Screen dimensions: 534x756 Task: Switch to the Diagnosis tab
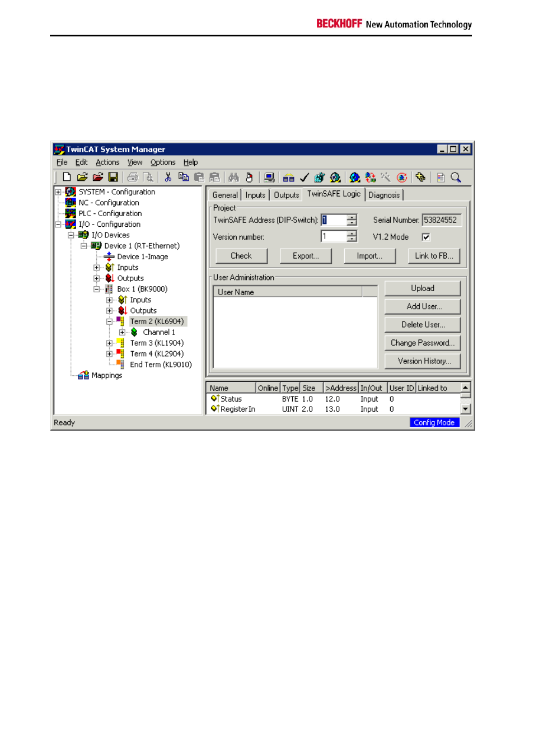click(x=384, y=195)
